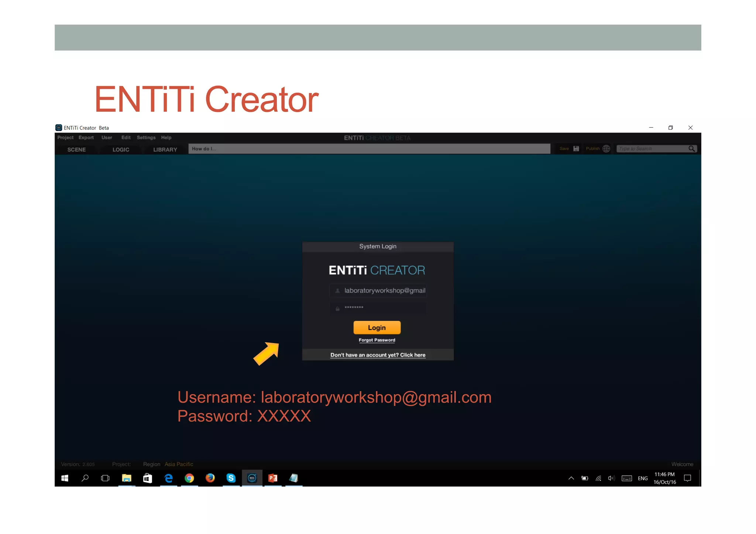756x534 pixels.
Task: Show hidden system tray icons
Action: (x=571, y=478)
